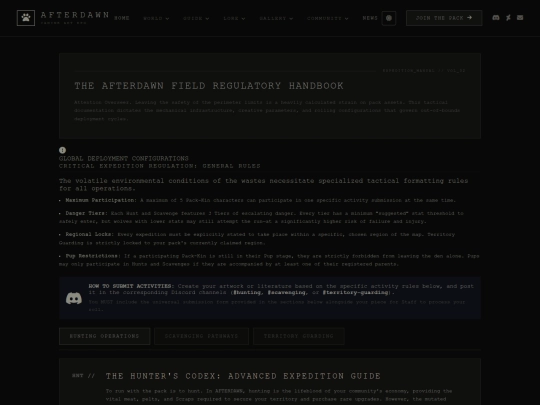The width and height of the screenshot is (540, 405).
Task: Expand the World dropdown menu
Action: point(156,18)
